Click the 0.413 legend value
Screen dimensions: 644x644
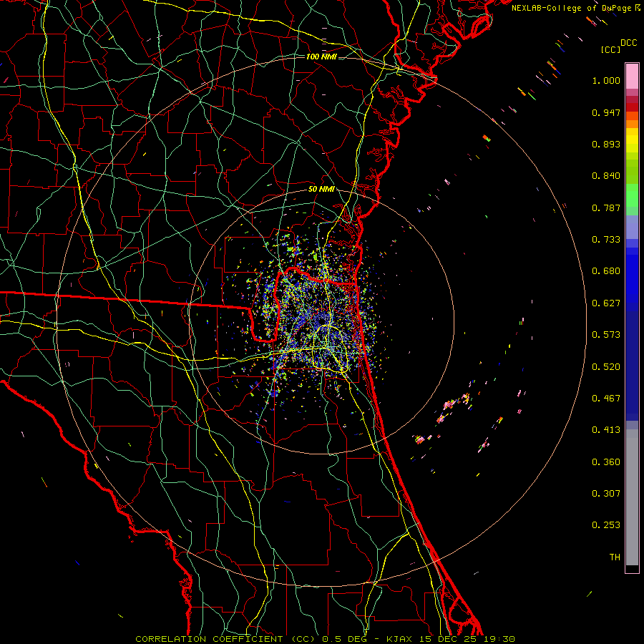(606, 430)
